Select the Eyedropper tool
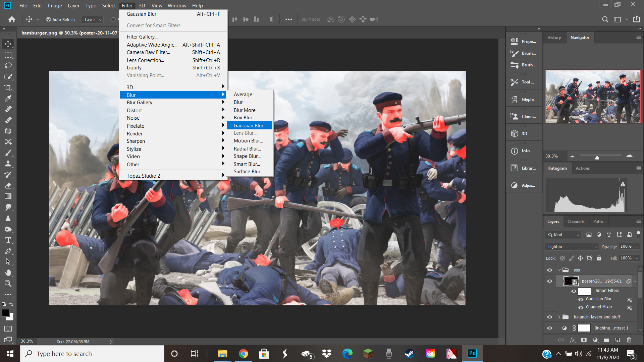Screen dimensions: 644x362 pos(8,99)
